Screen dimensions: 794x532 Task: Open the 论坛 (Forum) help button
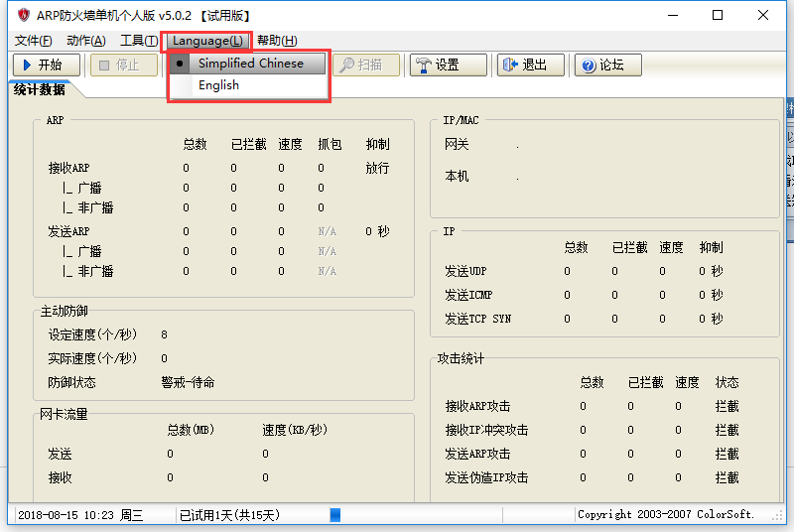click(x=607, y=66)
